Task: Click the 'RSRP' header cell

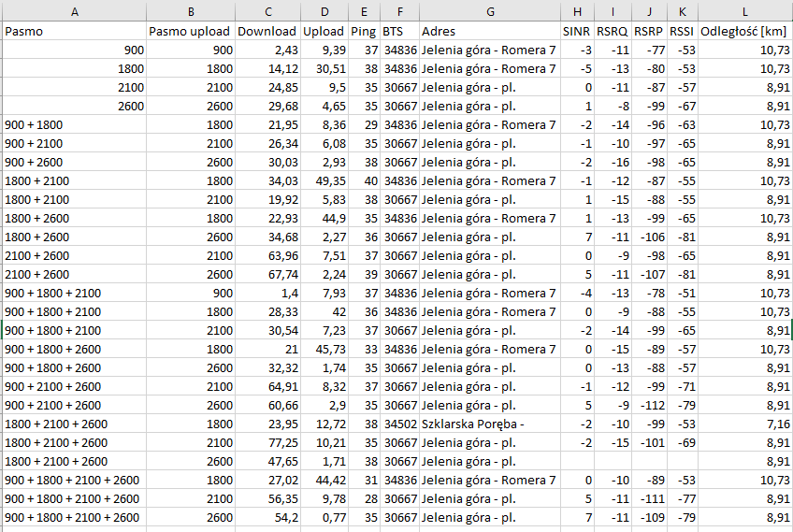Action: tap(649, 31)
